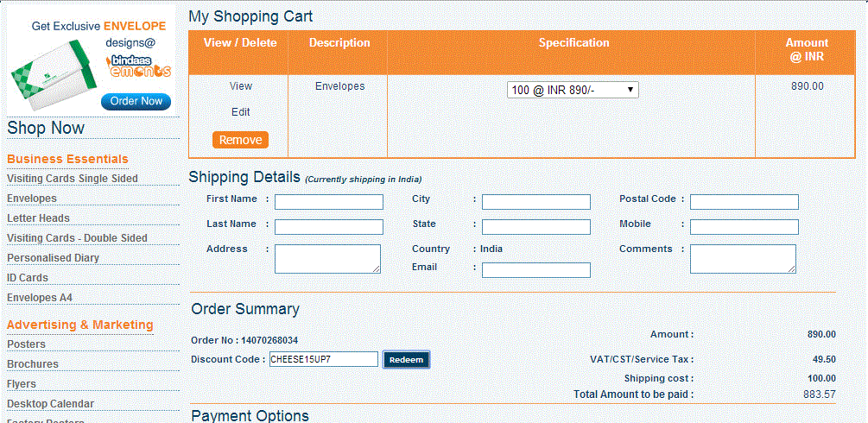Viewport: 868px width, 423px height.
Task: Click the First Name text field
Action: [328, 202]
